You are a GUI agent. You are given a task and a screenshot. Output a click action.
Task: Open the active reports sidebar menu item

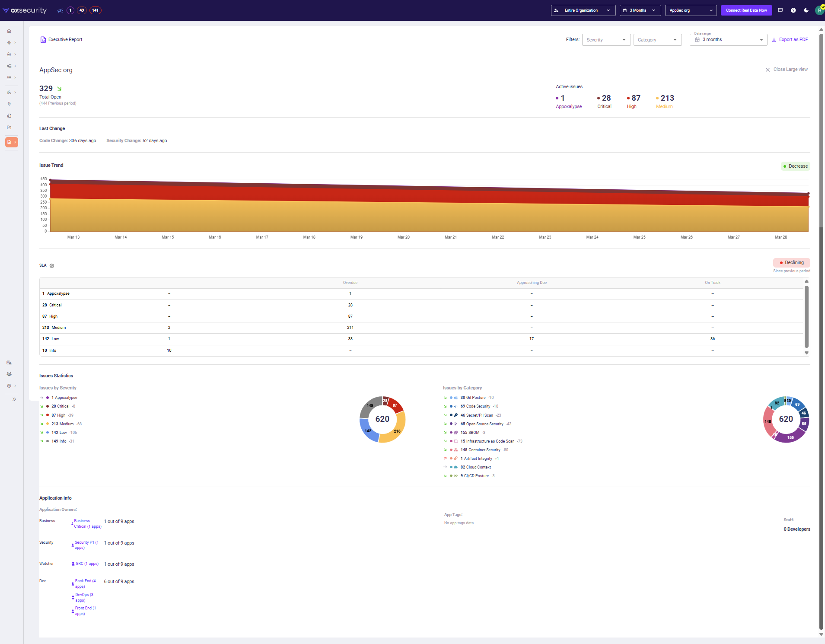click(12, 142)
